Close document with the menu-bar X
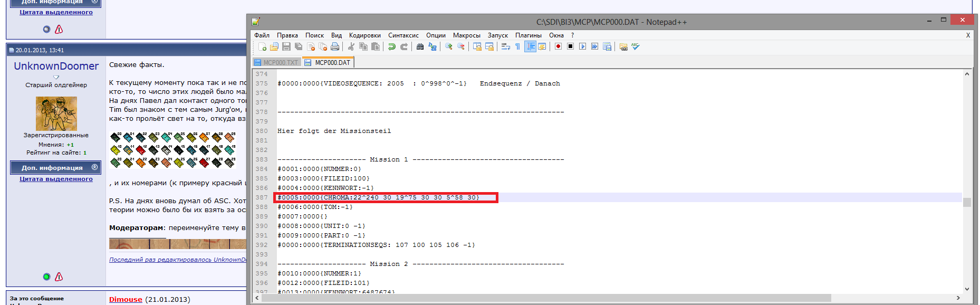Image resolution: width=980 pixels, height=305 pixels. coord(968,35)
